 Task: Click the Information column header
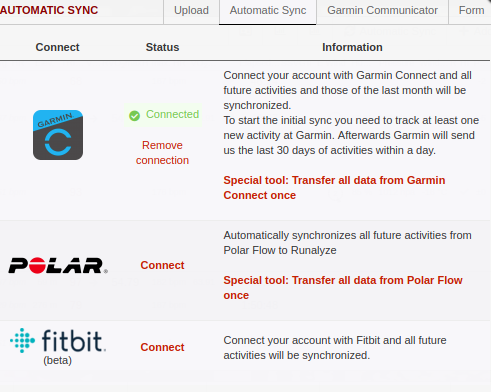coord(352,47)
